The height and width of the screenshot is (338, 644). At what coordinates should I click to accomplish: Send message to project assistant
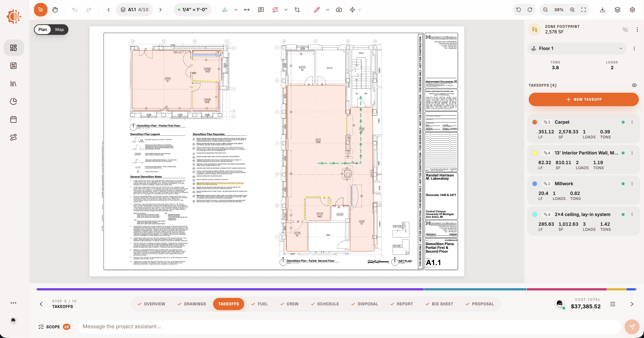(632, 327)
